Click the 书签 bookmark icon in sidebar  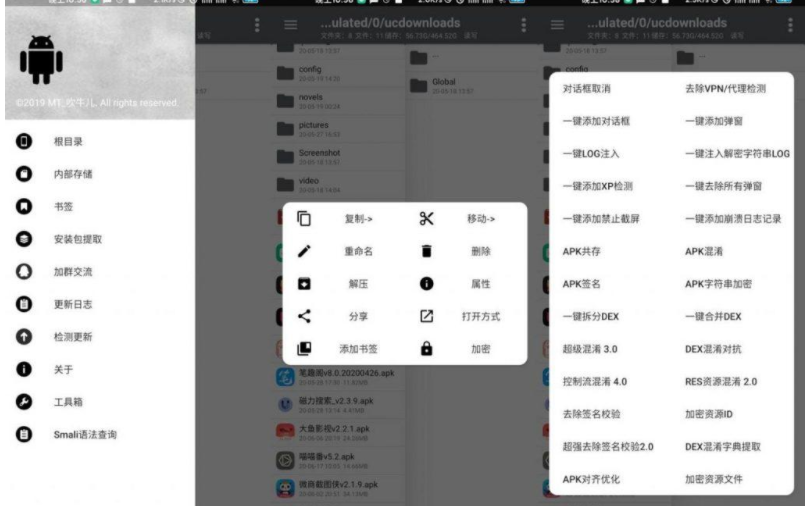24,206
